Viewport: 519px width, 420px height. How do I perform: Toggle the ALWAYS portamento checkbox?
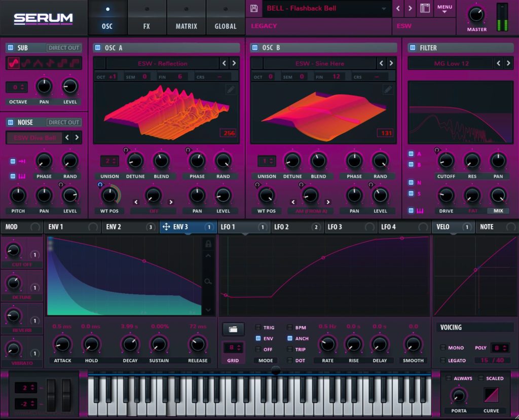pyautogui.click(x=449, y=378)
